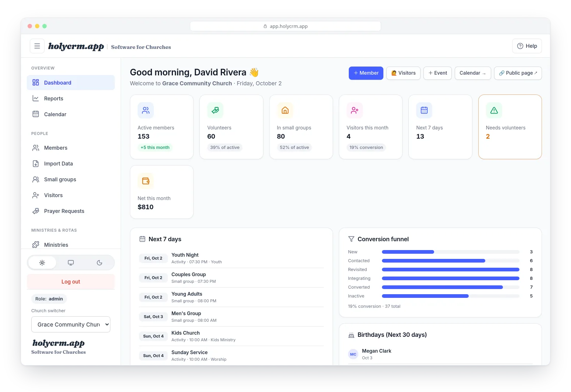This screenshot has width=571, height=392.
Task: Click the app.holycrm.app address bar
Action: (x=285, y=26)
